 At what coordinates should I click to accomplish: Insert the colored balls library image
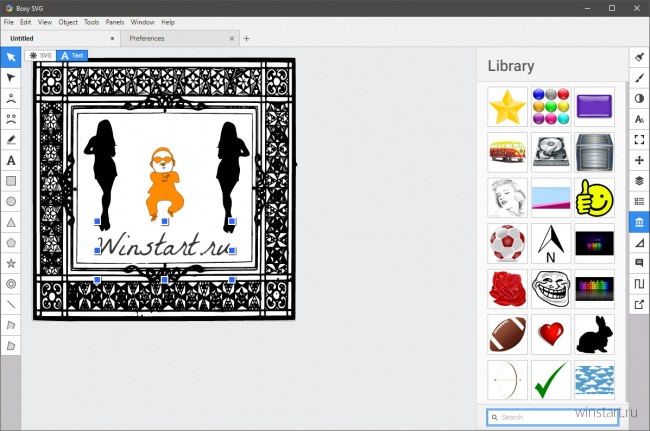click(551, 107)
